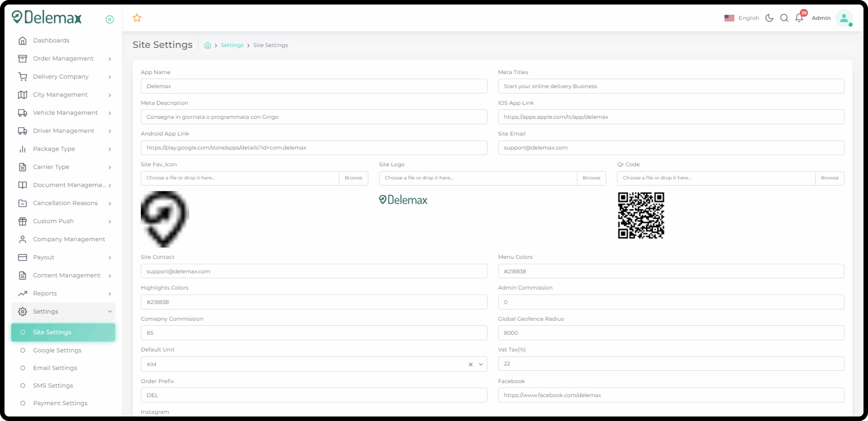Screen dimensions: 868x421
Task: Toggle dark mode moon icon
Action: (769, 18)
